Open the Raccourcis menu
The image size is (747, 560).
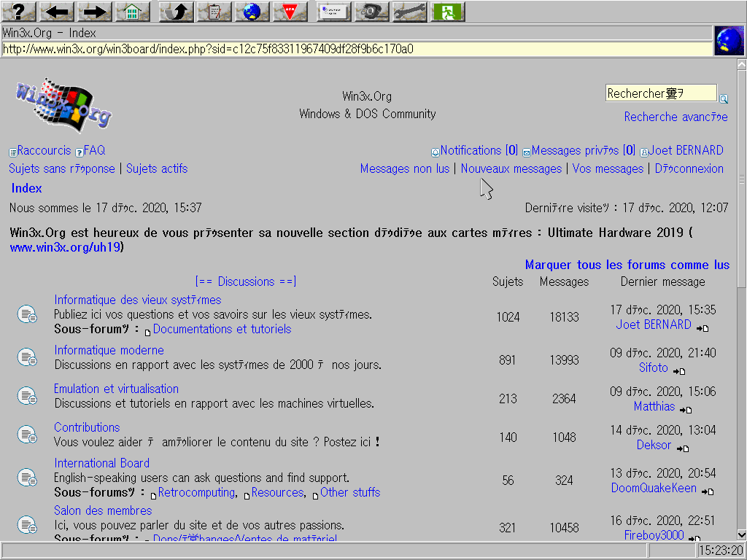[44, 150]
